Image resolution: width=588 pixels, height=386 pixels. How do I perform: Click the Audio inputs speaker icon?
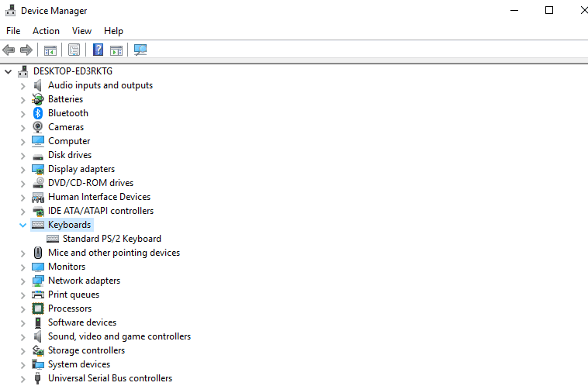click(37, 85)
